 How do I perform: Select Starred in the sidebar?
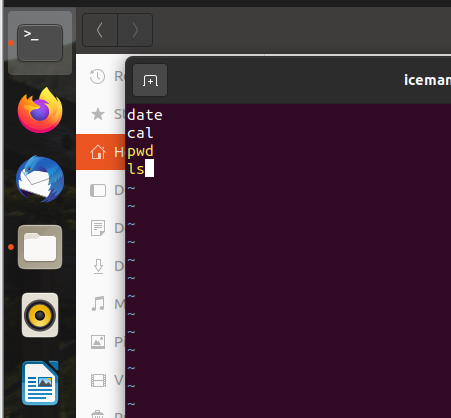click(x=101, y=114)
